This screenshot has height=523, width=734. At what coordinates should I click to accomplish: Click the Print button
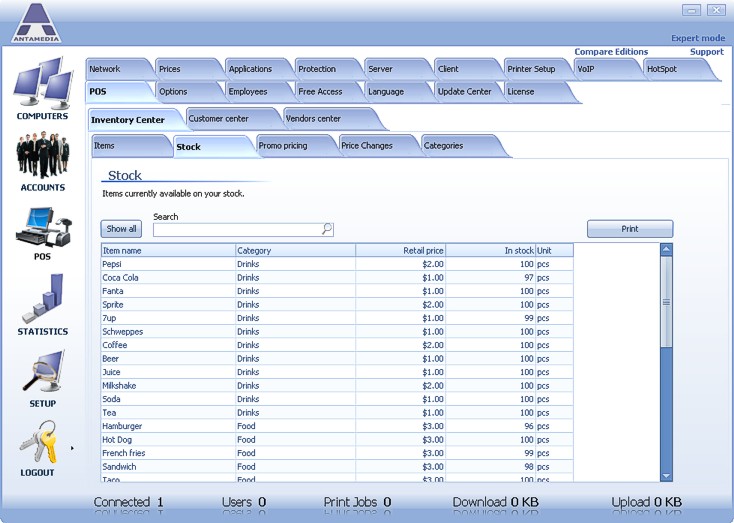coord(629,229)
